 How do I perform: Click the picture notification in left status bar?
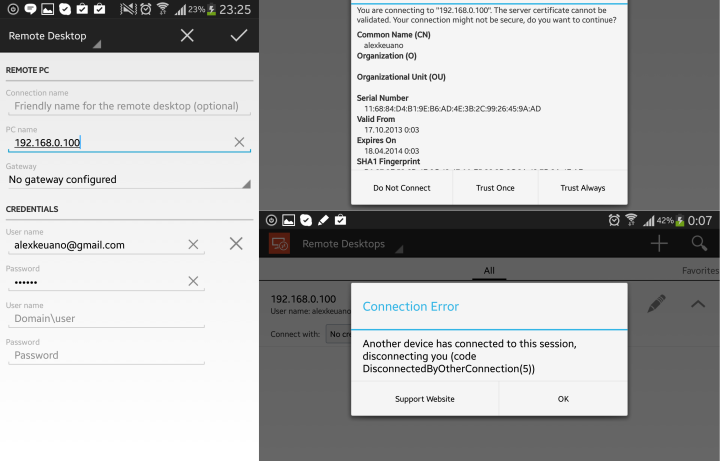point(47,9)
